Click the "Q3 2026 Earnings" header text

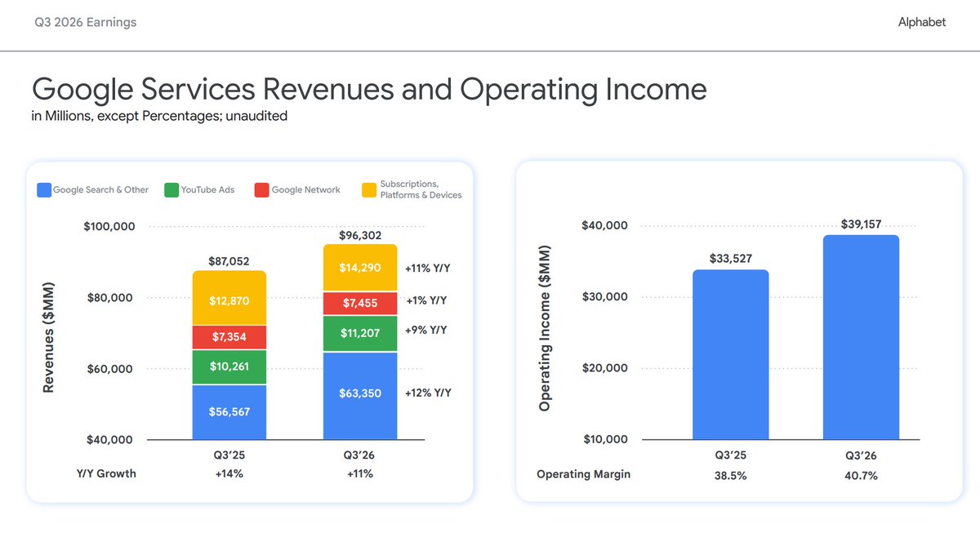(85, 22)
